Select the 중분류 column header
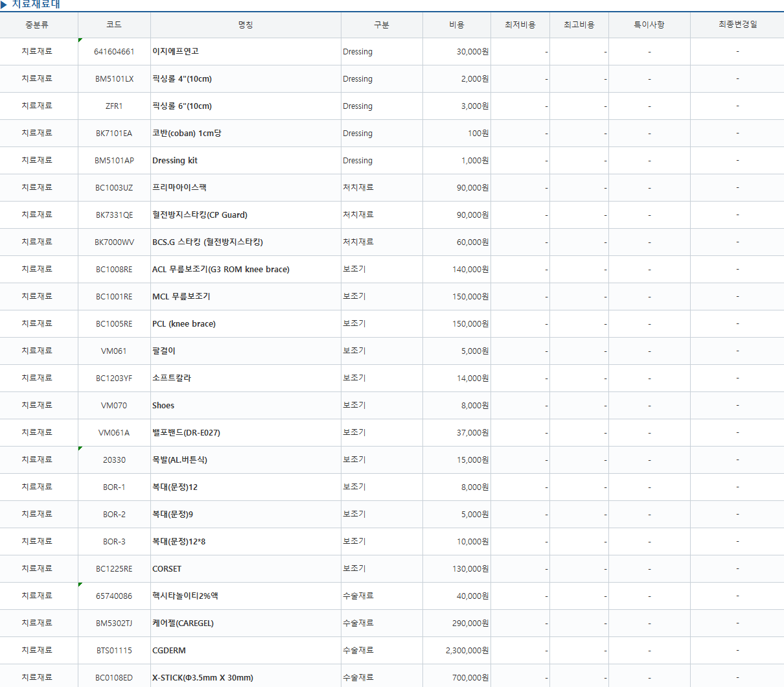The image size is (784, 687). point(37,25)
